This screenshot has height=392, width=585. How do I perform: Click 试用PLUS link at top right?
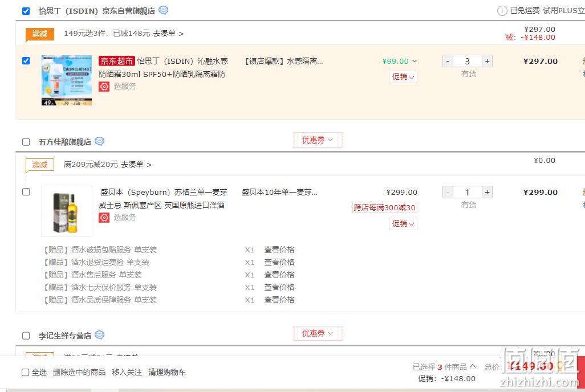564,10
